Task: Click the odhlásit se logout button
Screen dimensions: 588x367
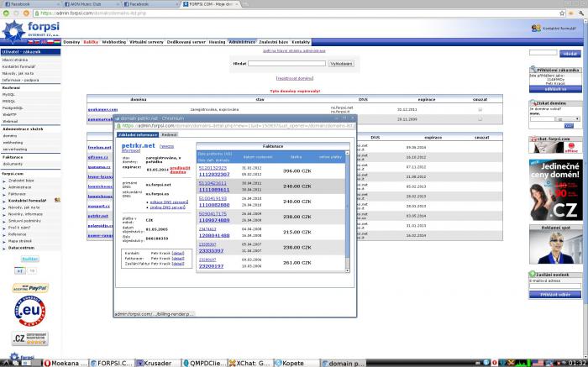Action: tap(556, 89)
